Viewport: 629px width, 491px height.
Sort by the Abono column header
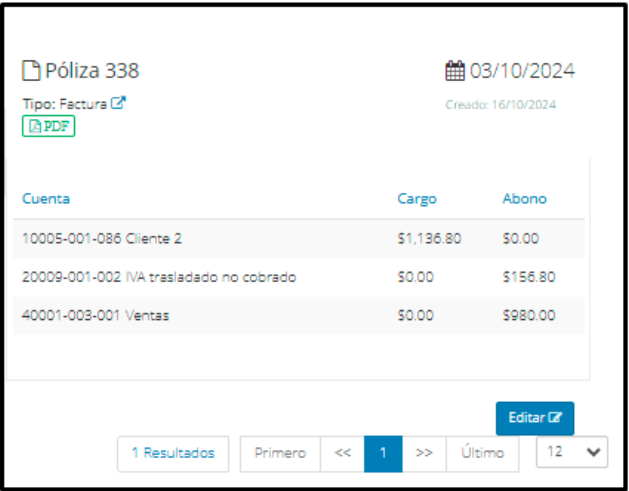(524, 199)
